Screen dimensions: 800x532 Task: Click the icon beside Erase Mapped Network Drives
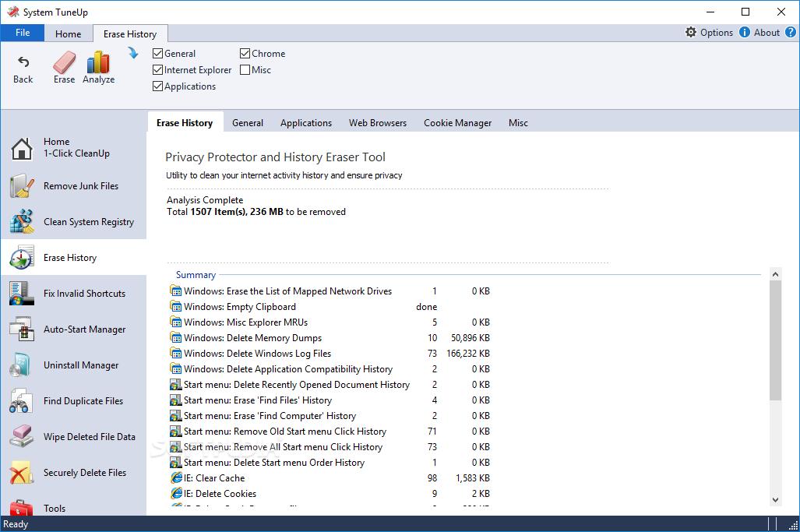(x=175, y=291)
